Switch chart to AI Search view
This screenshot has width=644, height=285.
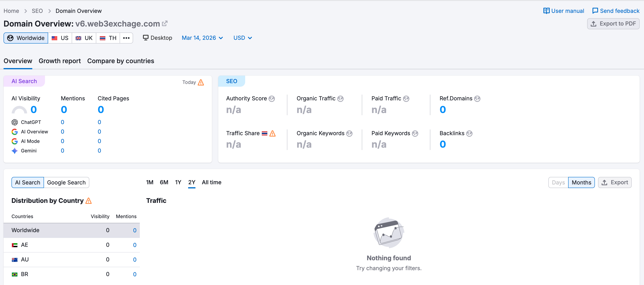(28, 182)
